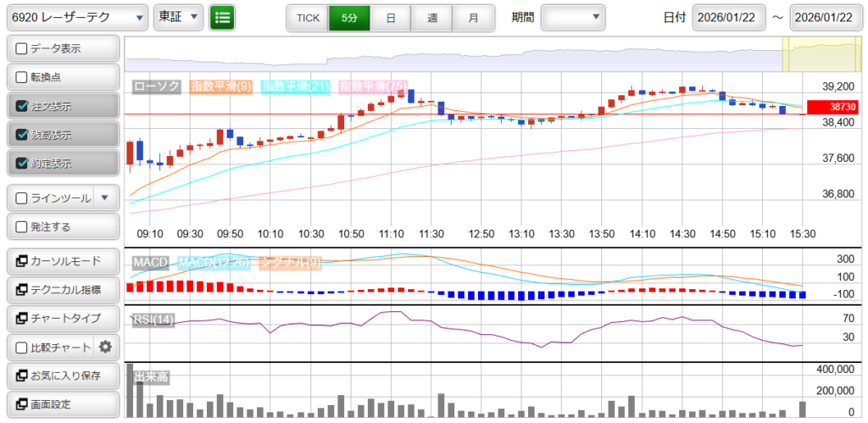Expand the 期間 period dropdown
Image resolution: width=868 pixels, height=423 pixels.
pyautogui.click(x=573, y=17)
